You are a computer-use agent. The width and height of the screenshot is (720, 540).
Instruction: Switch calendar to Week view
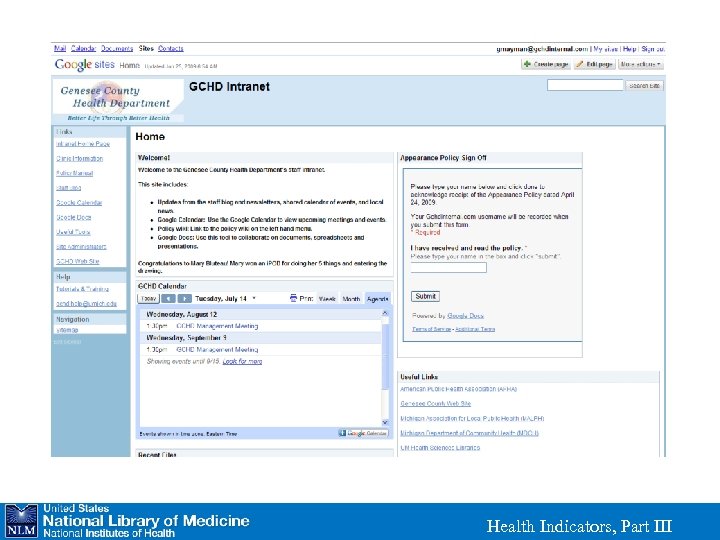pos(327,299)
